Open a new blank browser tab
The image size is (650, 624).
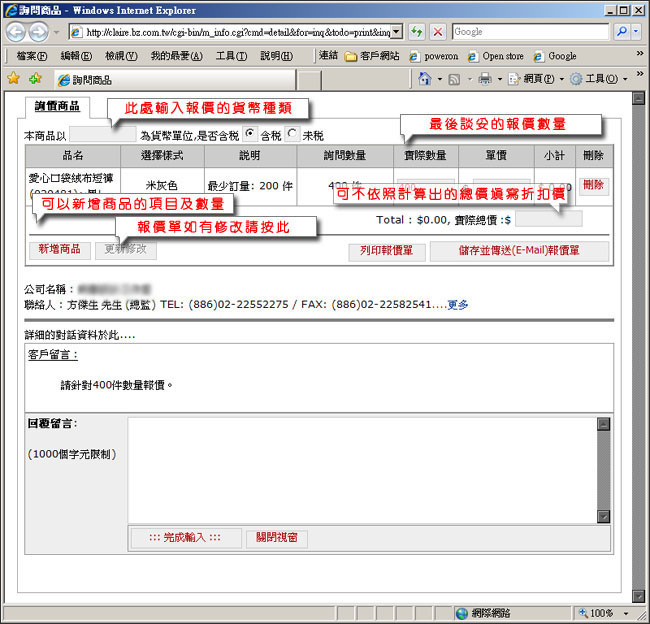tap(309, 80)
